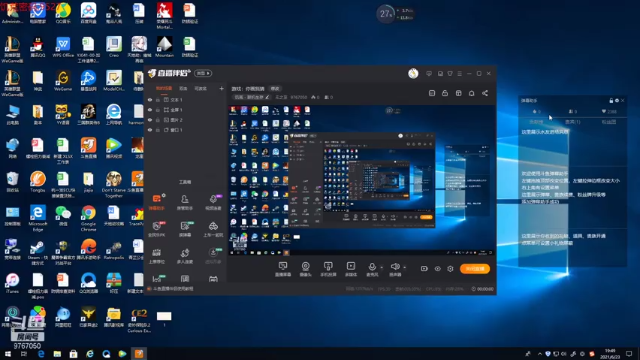Open the tutorial link in bottom status bar
Viewport: 640px width, 360px height.
(x=173, y=289)
